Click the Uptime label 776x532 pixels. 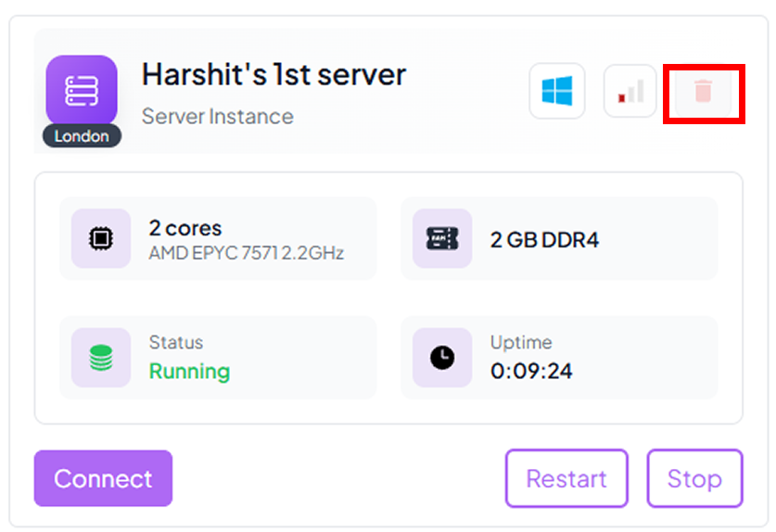pos(520,343)
